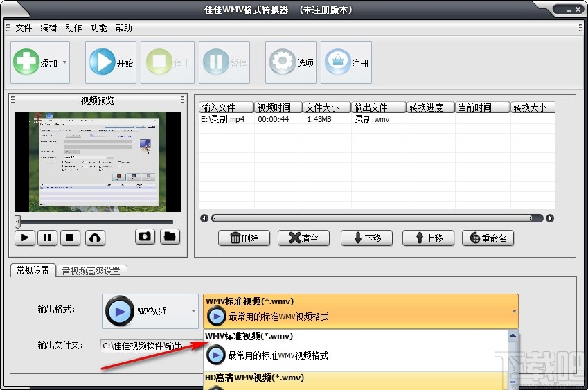
Task: Take a snapshot with the camera icon
Action: 145,237
